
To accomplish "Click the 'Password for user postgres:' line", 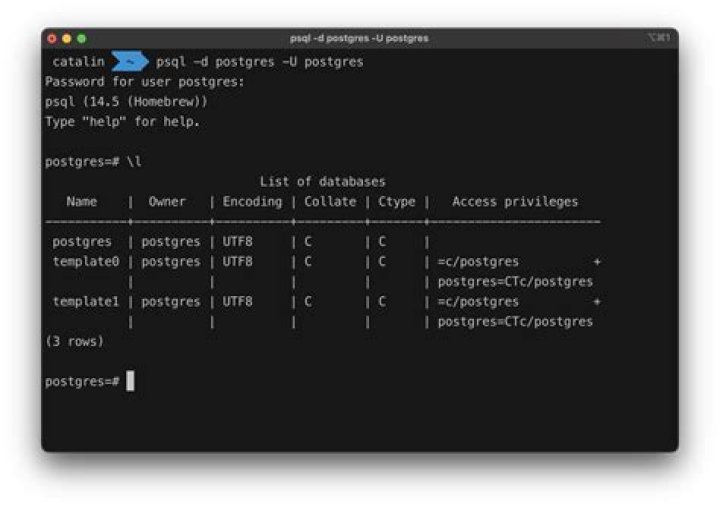I will pyautogui.click(x=145, y=82).
